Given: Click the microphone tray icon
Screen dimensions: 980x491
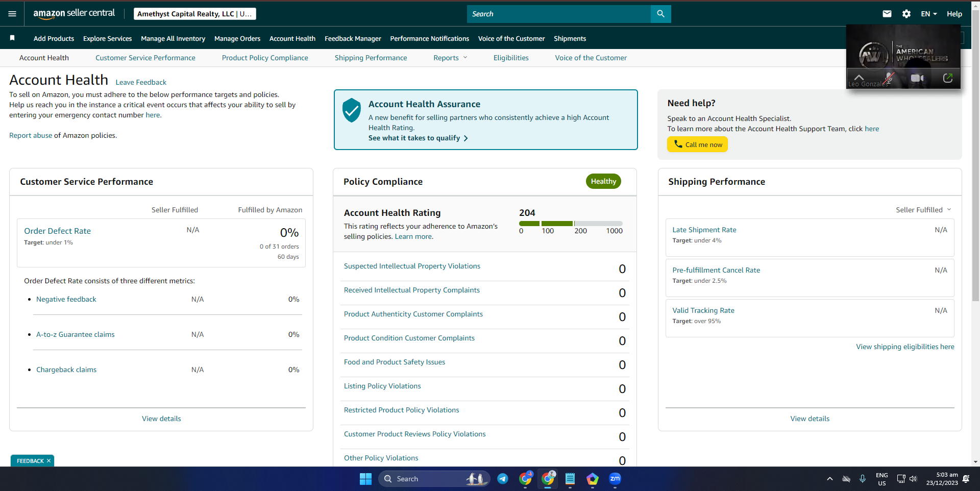Looking at the screenshot, I should [863, 479].
